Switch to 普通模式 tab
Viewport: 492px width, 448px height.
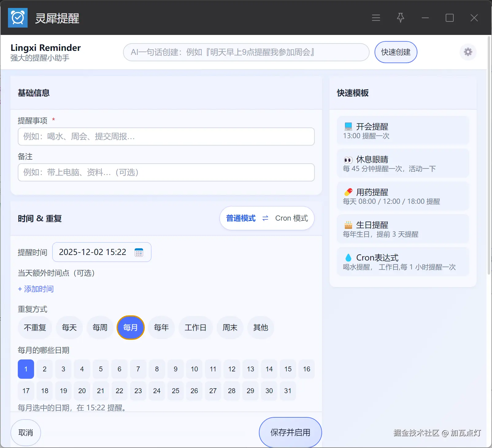241,218
